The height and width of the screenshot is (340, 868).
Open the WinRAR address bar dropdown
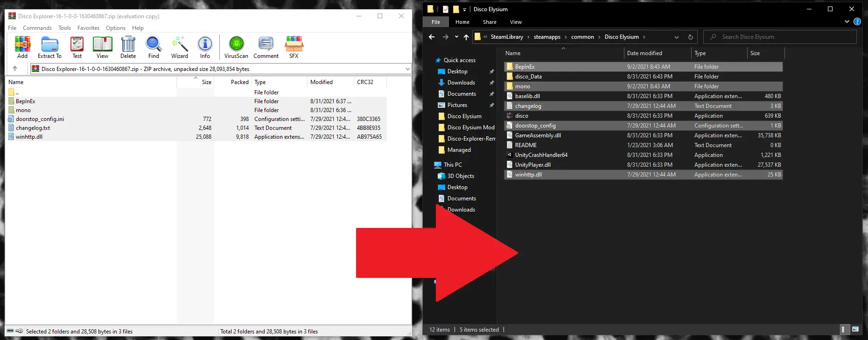tap(407, 69)
